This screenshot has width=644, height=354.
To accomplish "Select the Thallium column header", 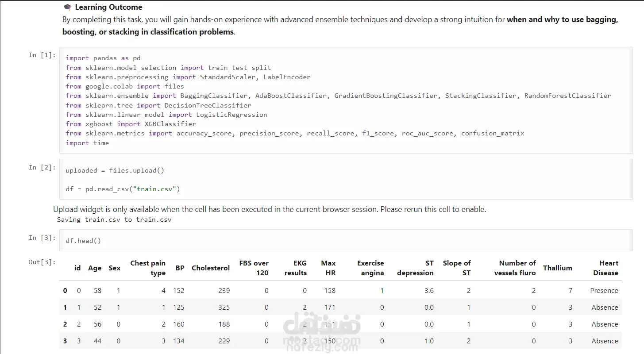I will (557, 268).
